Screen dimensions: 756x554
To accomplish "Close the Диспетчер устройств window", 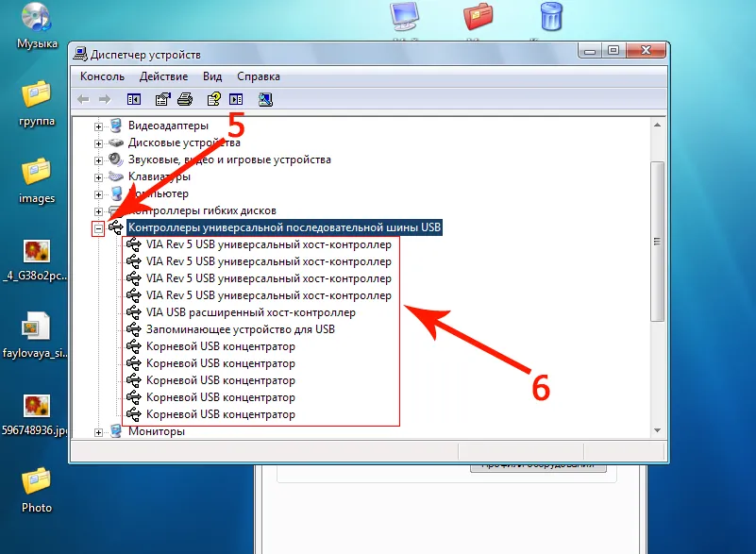I will coord(647,51).
